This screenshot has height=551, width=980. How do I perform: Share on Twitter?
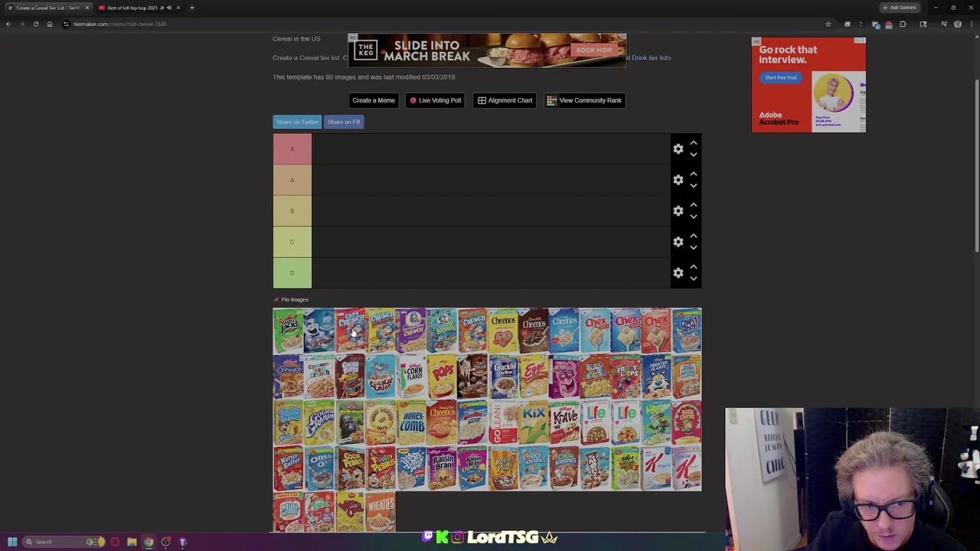(297, 122)
